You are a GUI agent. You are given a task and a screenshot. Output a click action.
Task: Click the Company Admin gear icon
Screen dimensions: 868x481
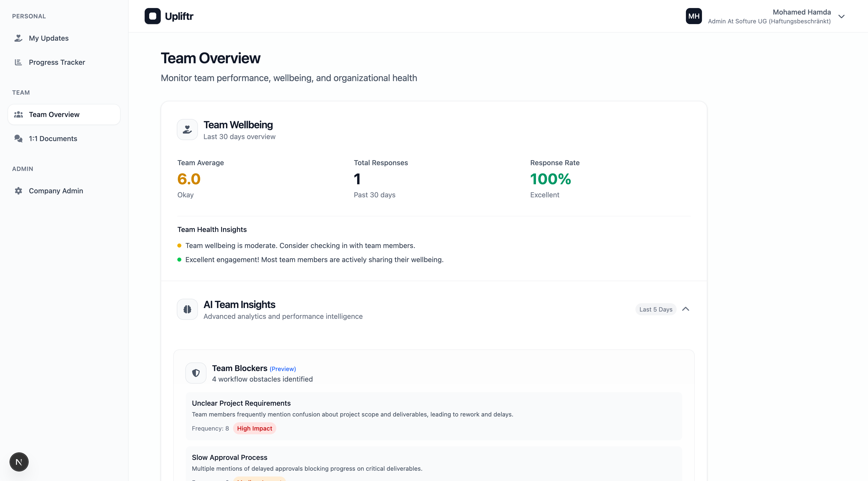[19, 191]
